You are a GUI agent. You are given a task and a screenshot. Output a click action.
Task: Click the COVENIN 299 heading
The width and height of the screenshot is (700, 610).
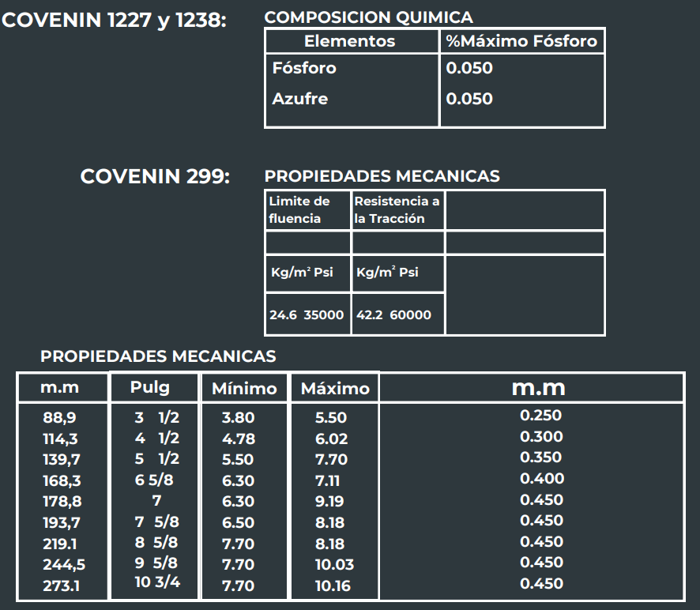click(155, 176)
